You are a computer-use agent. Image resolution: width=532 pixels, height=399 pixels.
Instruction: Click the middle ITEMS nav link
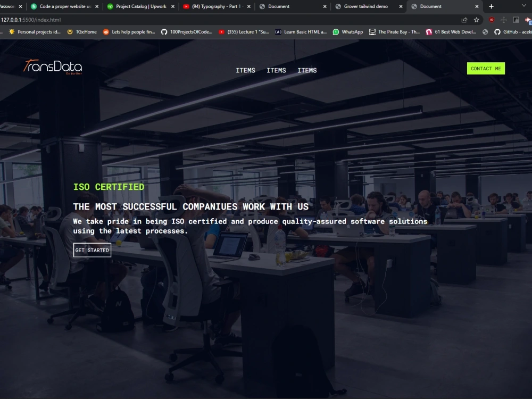click(276, 70)
